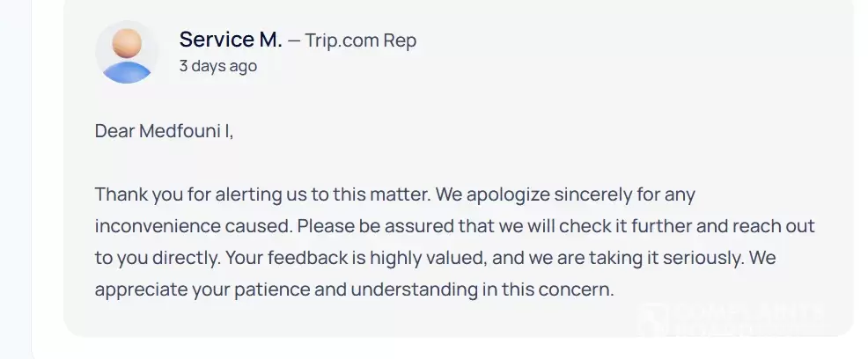Click the "Dear Medfouni I," greeting

pyautogui.click(x=164, y=131)
